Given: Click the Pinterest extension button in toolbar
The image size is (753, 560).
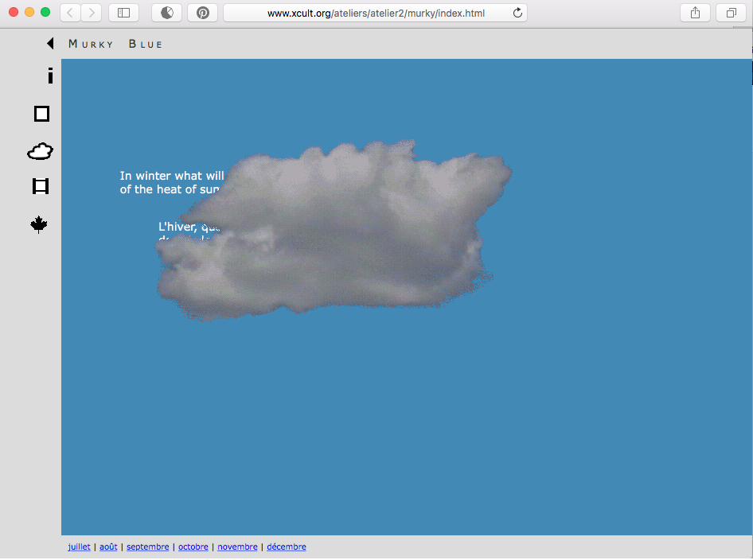Looking at the screenshot, I should click(x=202, y=13).
